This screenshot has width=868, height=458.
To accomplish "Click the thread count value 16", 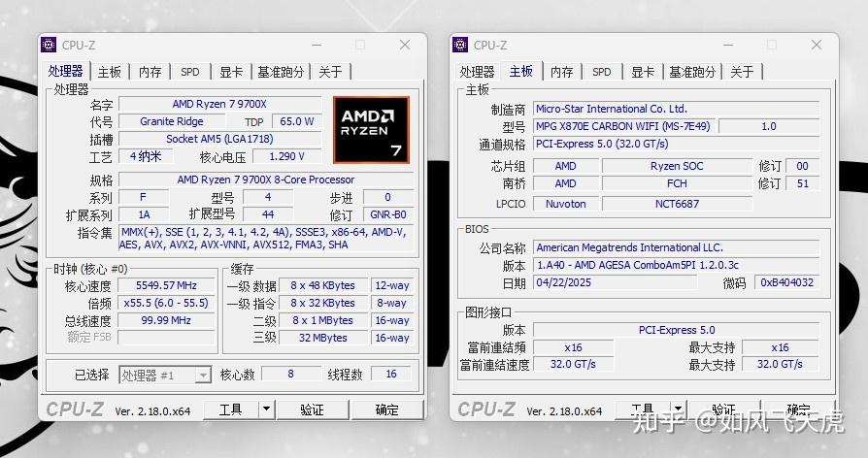I will pyautogui.click(x=391, y=374).
